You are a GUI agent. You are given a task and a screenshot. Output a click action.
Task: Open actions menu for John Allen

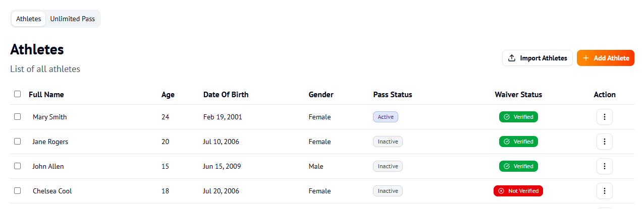point(604,166)
